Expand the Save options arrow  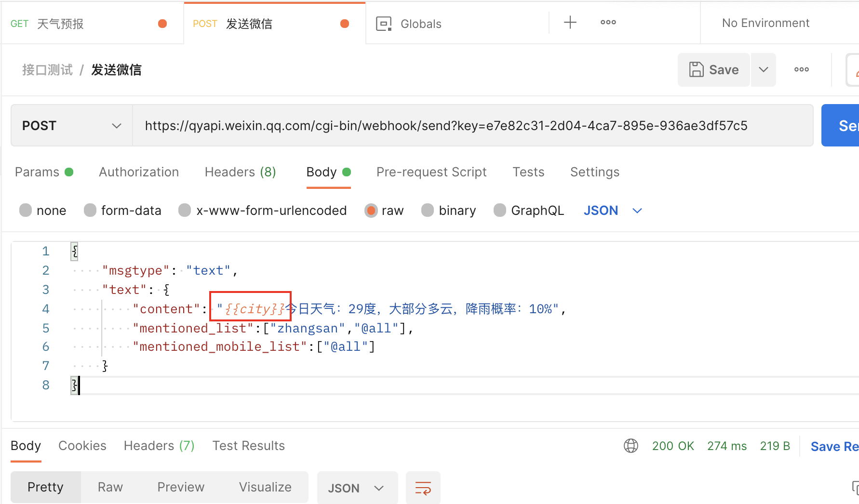click(x=764, y=70)
